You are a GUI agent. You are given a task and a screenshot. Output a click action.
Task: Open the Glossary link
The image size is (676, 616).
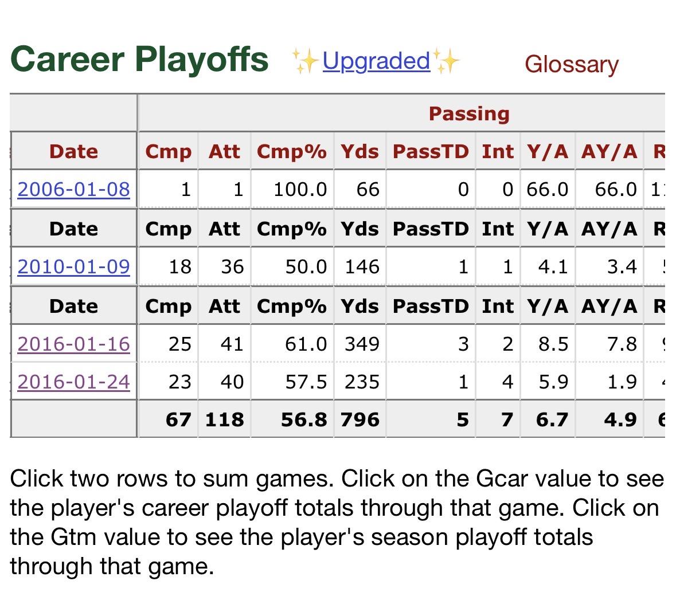(572, 64)
